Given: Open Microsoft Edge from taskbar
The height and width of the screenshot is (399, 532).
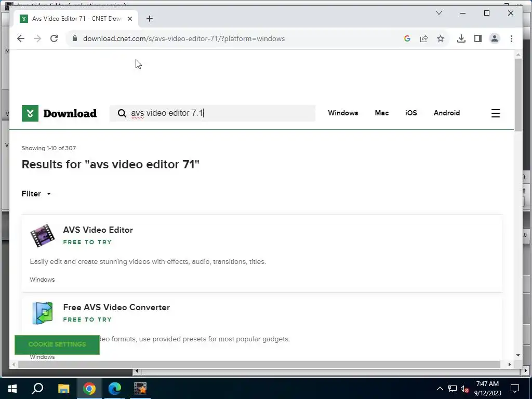Looking at the screenshot, I should pos(115,389).
